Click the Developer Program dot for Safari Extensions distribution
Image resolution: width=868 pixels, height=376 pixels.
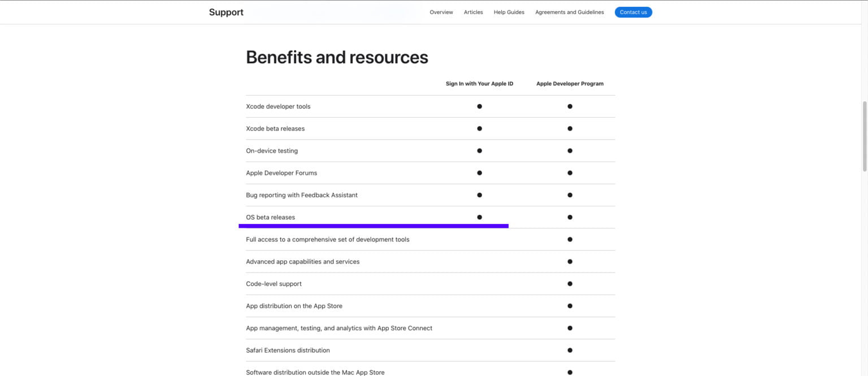(x=570, y=350)
